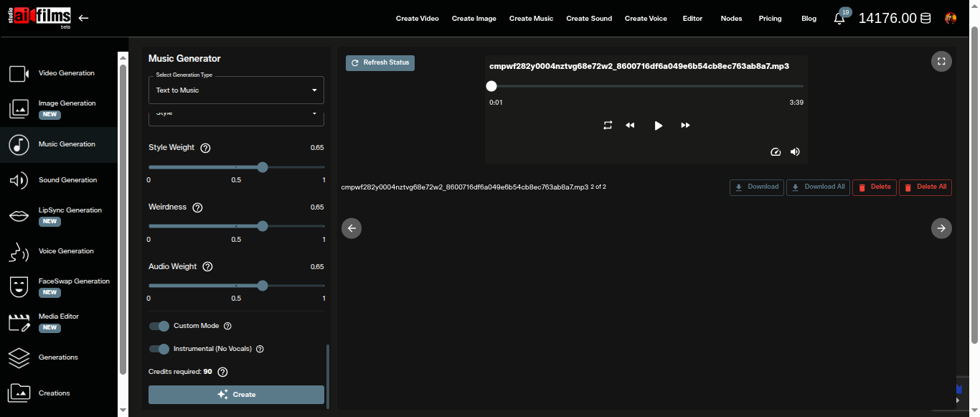Fast forward the audio track
This screenshot has width=980, height=417.
[685, 125]
